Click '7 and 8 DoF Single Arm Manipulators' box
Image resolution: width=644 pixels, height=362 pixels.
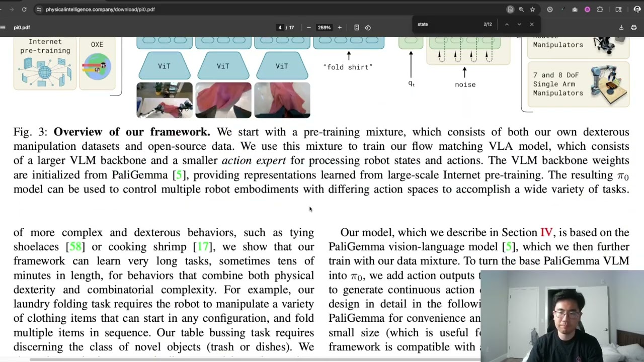(x=578, y=84)
